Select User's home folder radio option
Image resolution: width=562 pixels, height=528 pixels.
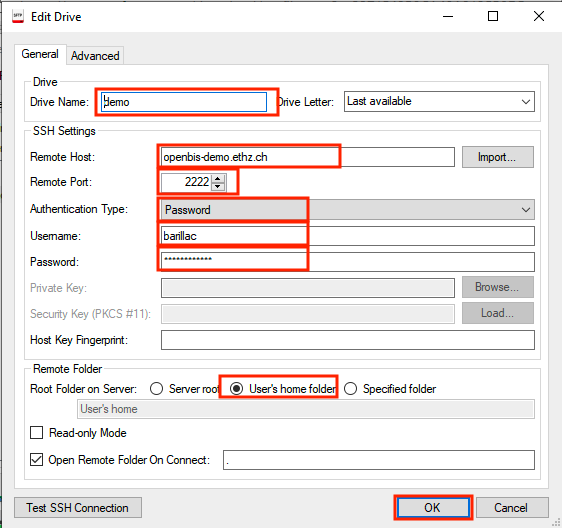[237, 389]
